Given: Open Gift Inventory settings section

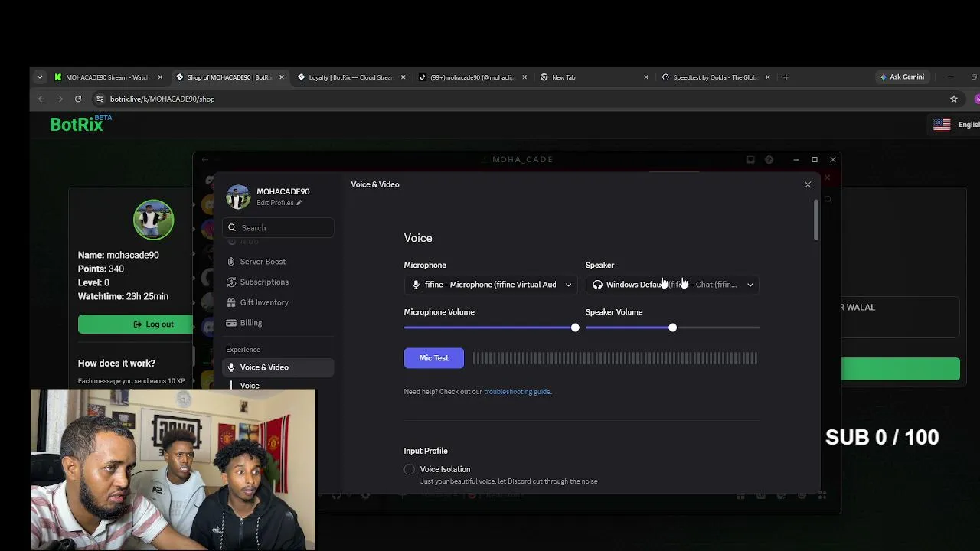Looking at the screenshot, I should pos(278,302).
